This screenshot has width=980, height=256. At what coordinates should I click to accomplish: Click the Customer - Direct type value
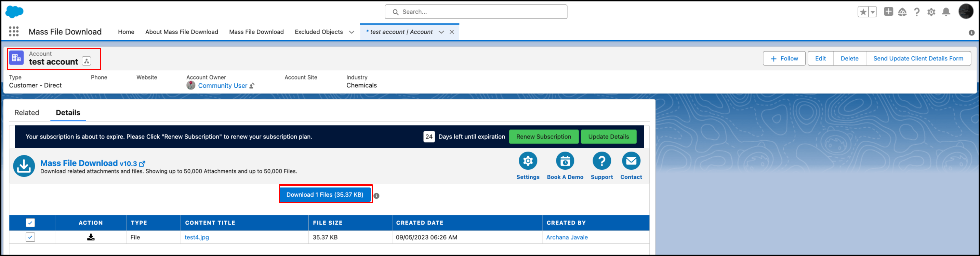click(35, 85)
